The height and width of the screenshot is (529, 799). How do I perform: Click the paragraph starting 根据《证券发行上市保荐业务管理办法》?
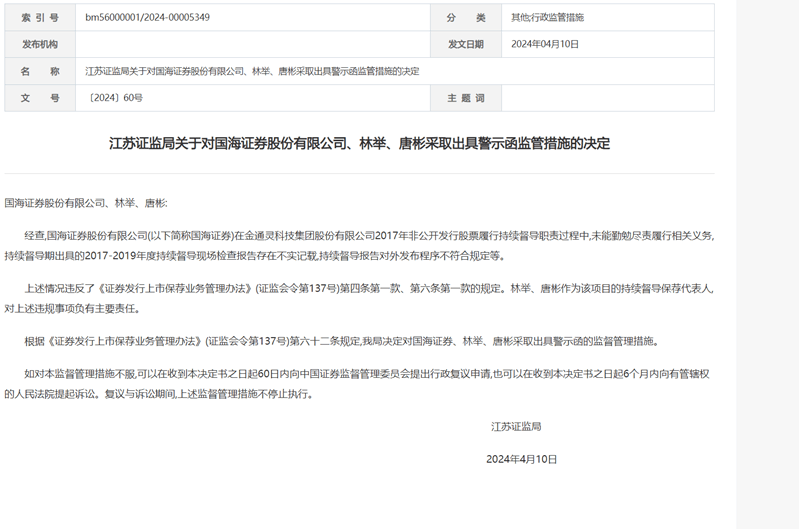coord(342,341)
